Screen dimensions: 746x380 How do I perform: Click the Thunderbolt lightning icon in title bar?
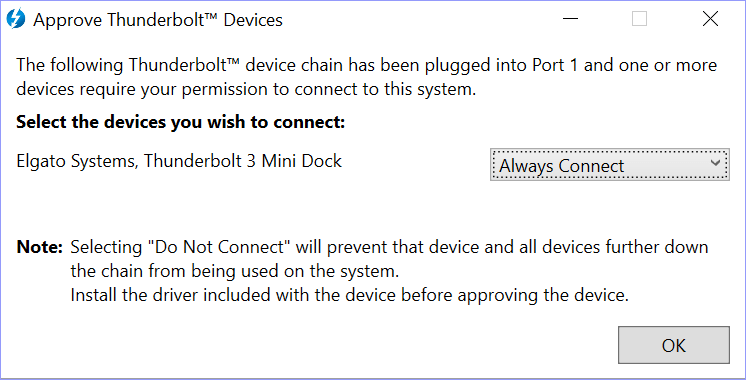15,19
